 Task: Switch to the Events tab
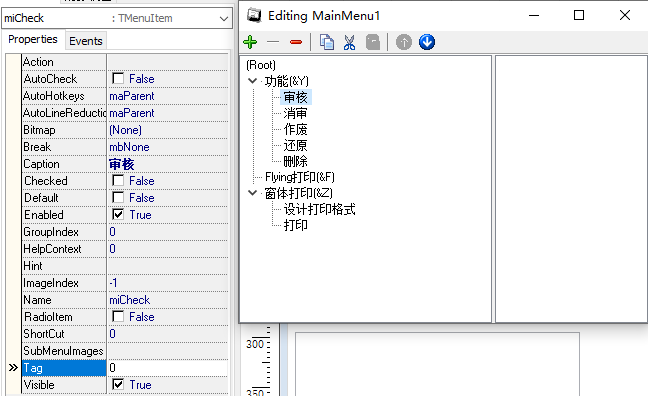pyautogui.click(x=86, y=41)
